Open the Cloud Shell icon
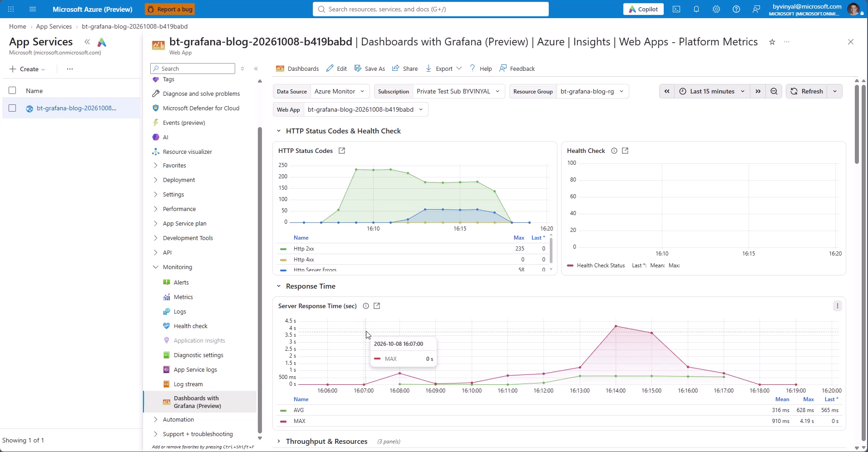 (x=676, y=9)
